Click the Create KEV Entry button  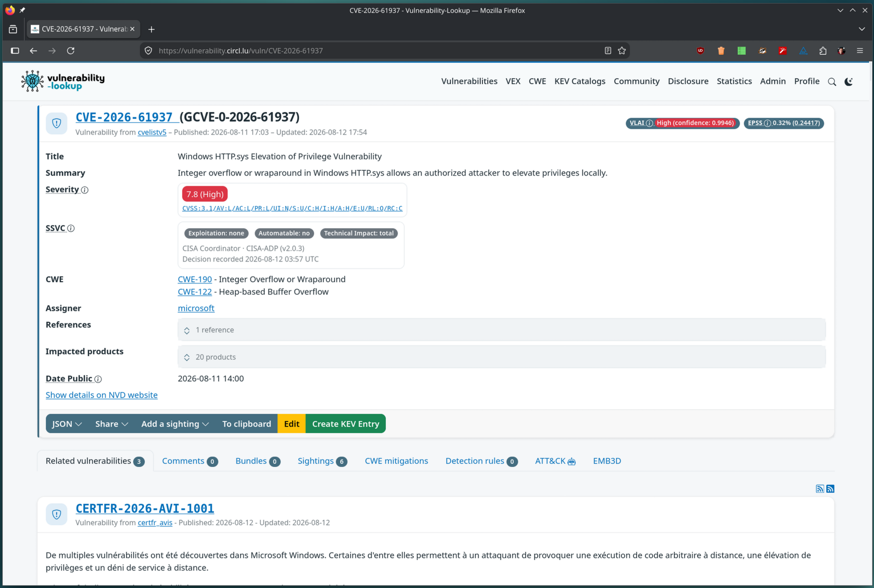coord(346,424)
